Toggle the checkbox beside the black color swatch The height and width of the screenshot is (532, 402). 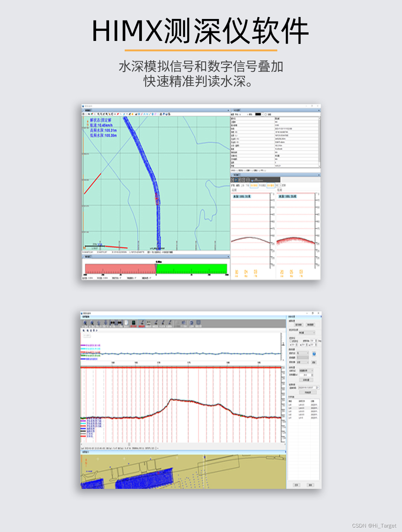[x=266, y=114]
